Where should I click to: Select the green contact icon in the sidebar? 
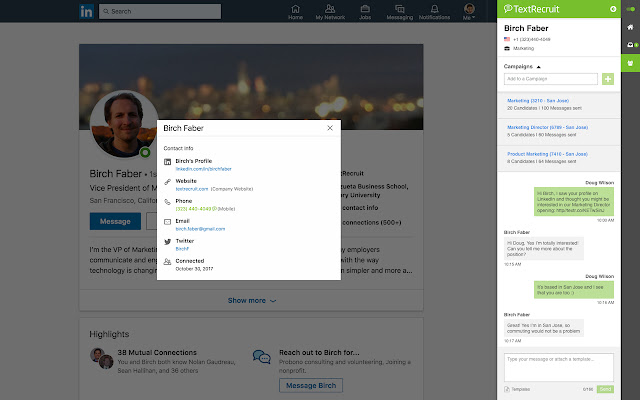pos(631,63)
